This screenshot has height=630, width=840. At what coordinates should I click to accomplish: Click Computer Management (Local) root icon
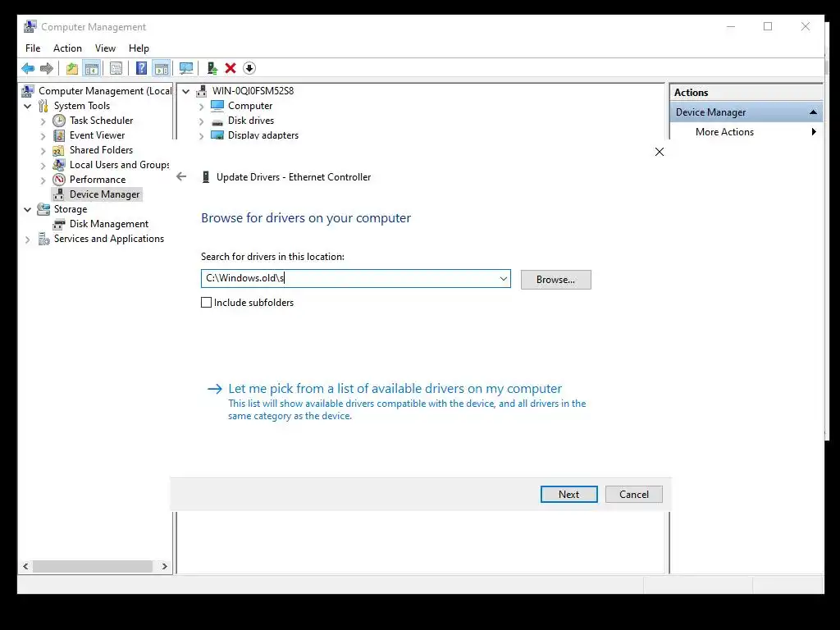[x=28, y=91]
